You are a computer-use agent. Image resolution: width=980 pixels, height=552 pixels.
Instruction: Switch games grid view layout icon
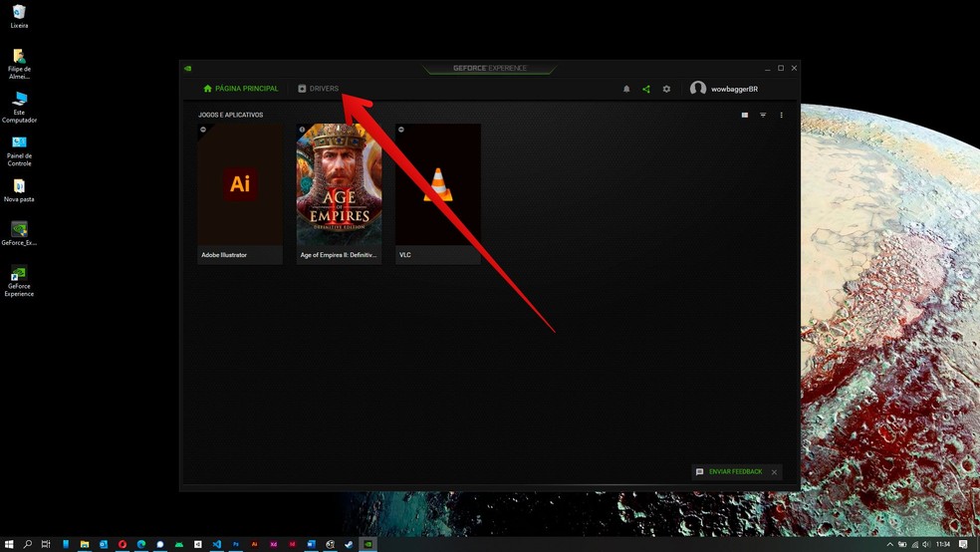point(744,115)
